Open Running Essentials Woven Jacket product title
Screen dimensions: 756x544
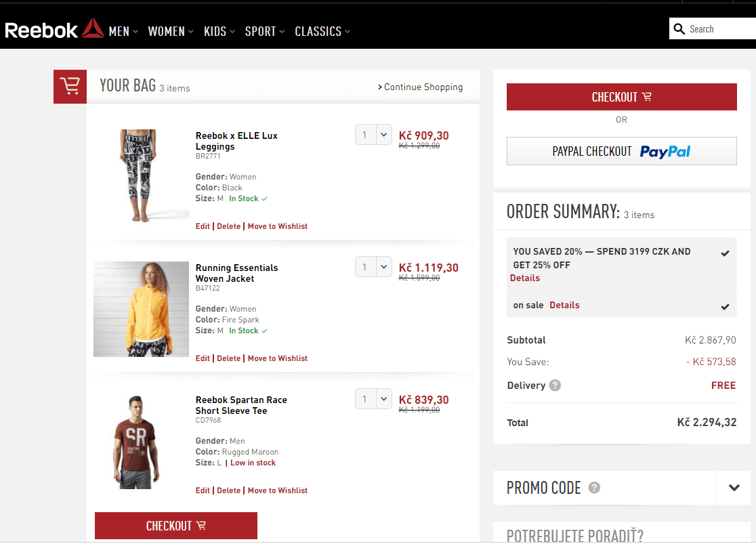[x=236, y=273]
